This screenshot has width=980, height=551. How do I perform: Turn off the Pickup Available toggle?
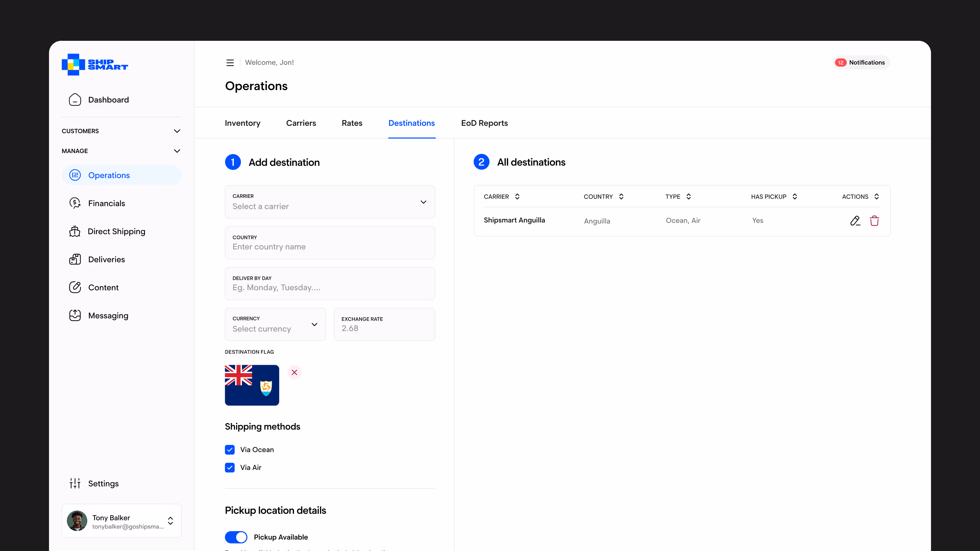tap(236, 537)
